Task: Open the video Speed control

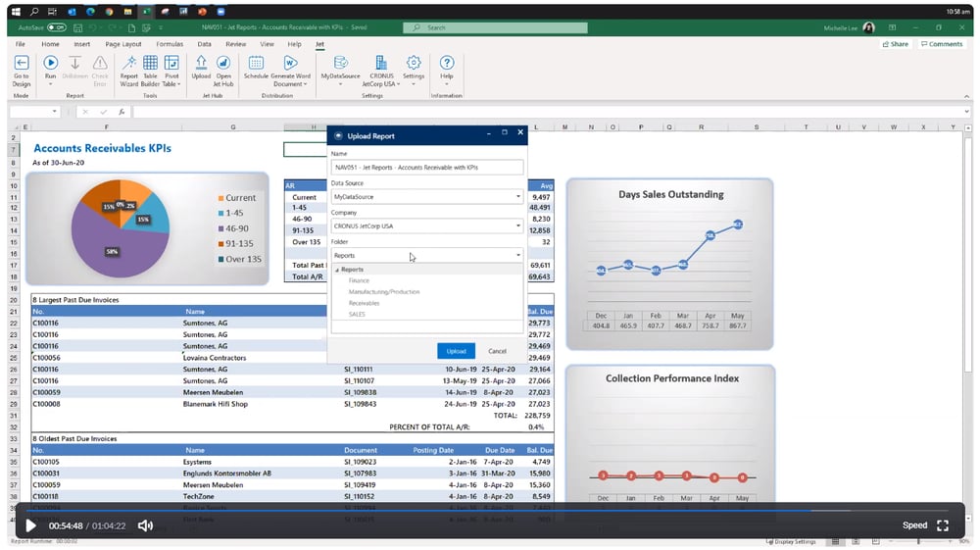Action: pos(914,525)
